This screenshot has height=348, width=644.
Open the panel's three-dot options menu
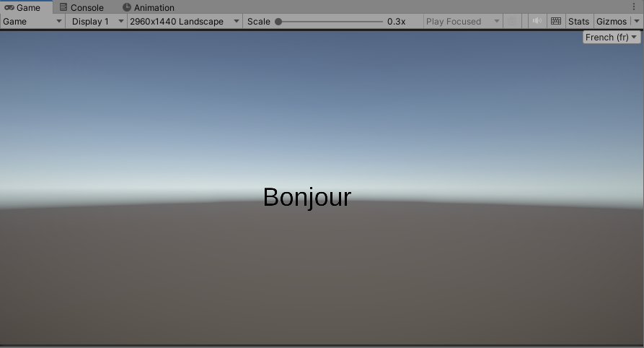634,7
